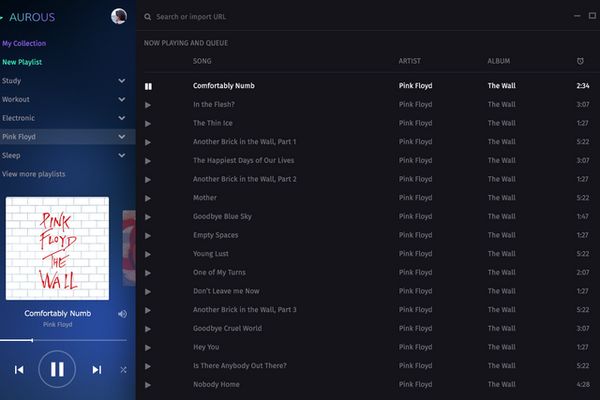Select the Workout playlist

(16, 100)
